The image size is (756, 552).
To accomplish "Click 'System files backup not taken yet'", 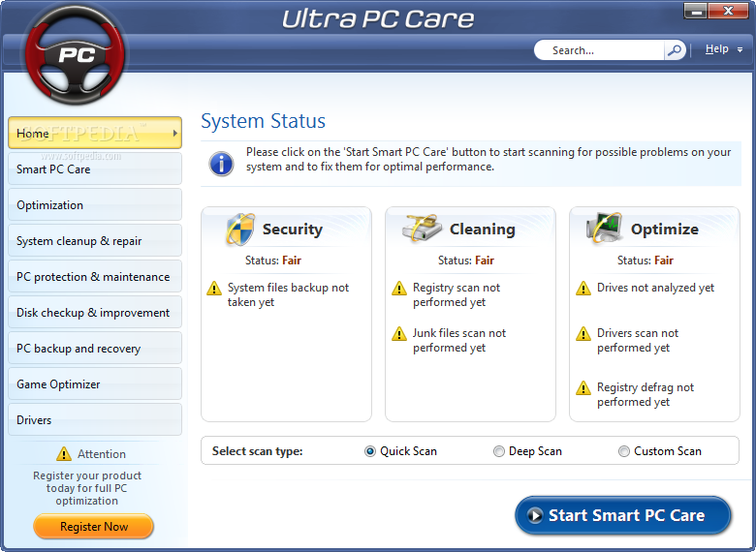I will pos(288,294).
